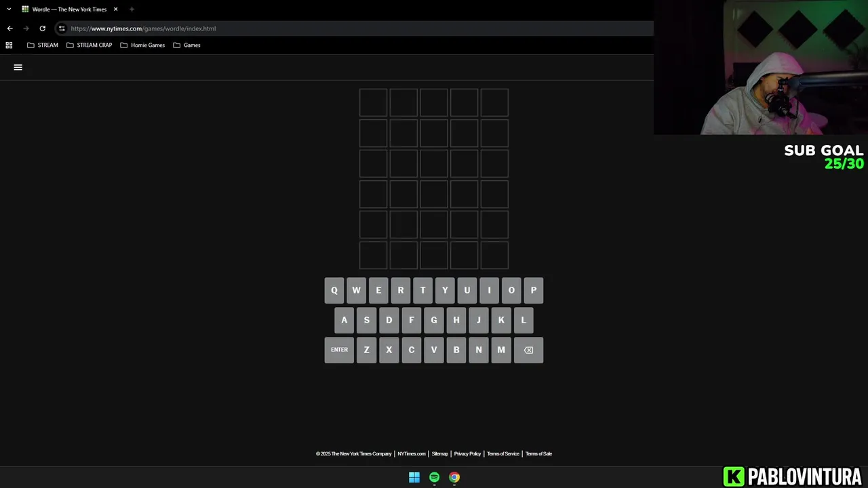Tap the U key on Wordle keyboard
Image resolution: width=868 pixels, height=488 pixels.
tap(467, 290)
